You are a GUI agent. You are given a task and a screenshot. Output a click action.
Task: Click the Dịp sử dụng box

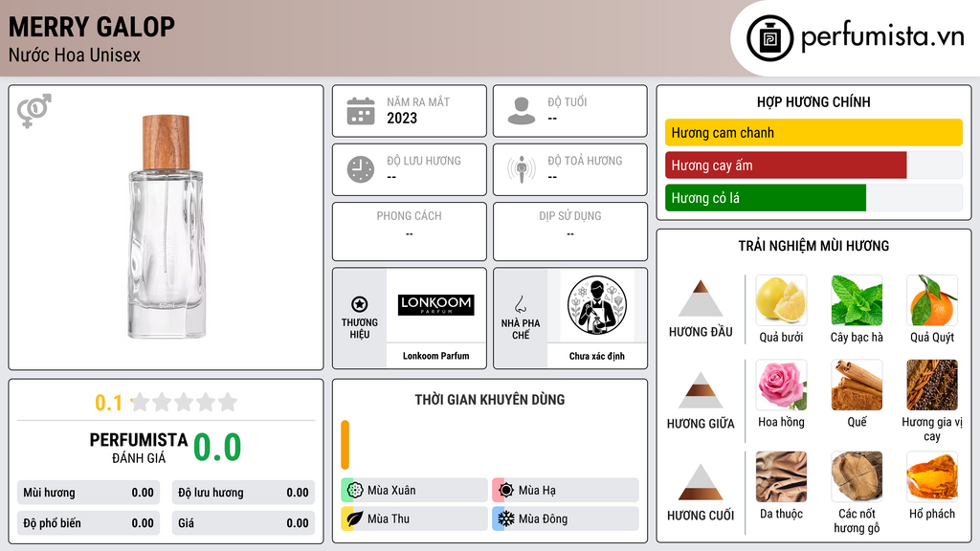coord(570,231)
